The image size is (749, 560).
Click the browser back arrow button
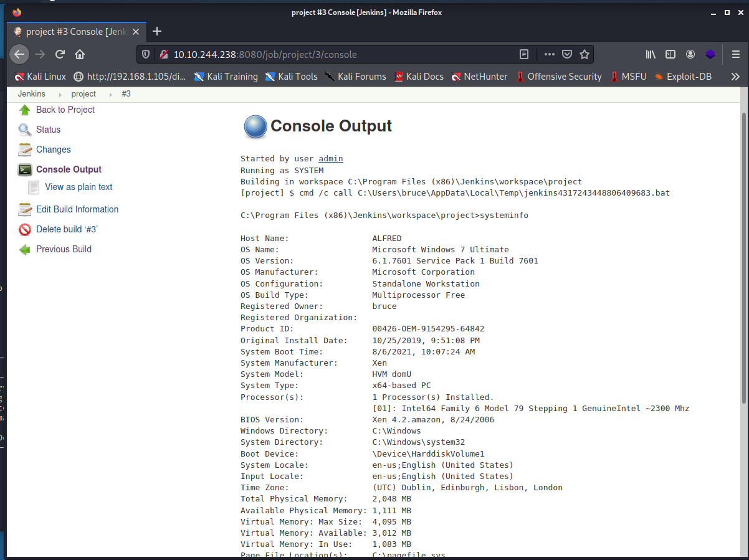click(x=19, y=54)
